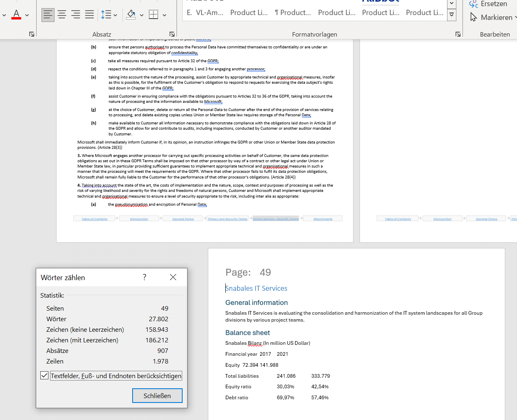517x420 pixels.
Task: Justify the paragraph text
Action: (89, 15)
